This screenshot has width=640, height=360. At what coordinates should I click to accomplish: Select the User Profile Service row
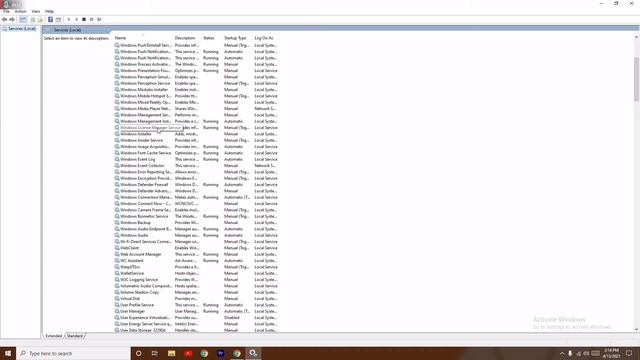click(196, 305)
